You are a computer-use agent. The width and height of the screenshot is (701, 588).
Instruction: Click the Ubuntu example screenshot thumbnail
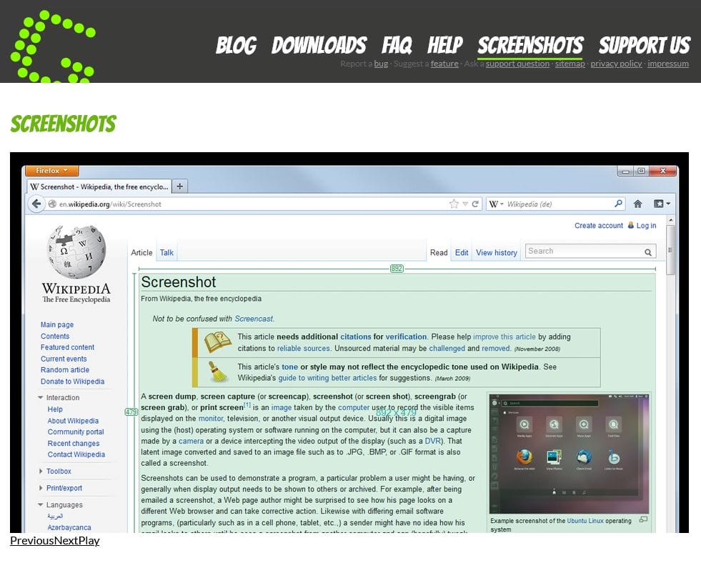(569, 453)
